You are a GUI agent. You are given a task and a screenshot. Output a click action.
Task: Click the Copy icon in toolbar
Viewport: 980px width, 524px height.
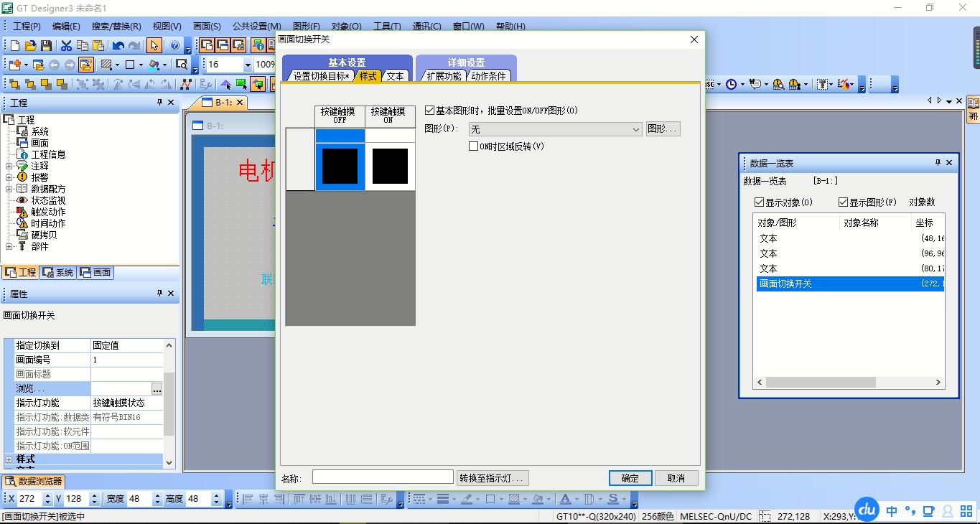click(x=83, y=45)
